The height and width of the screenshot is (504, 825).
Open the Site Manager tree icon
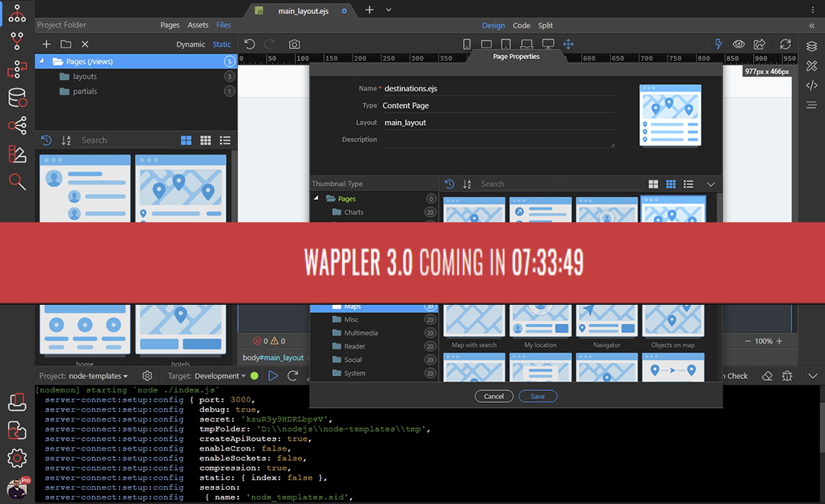17,14
